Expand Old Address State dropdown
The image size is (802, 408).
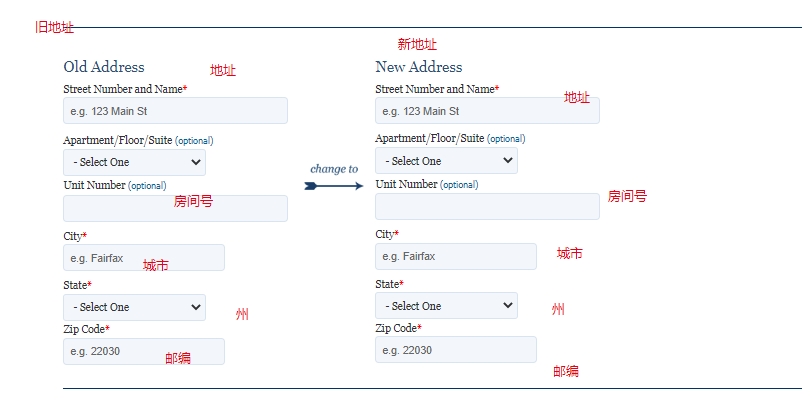[x=135, y=307]
